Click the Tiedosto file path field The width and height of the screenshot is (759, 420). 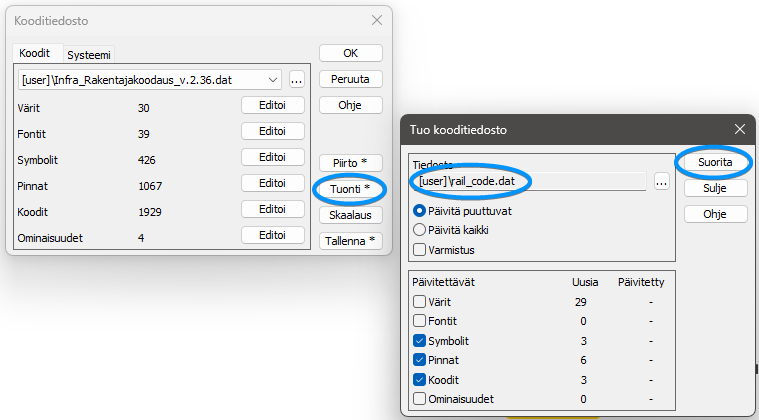(x=530, y=181)
